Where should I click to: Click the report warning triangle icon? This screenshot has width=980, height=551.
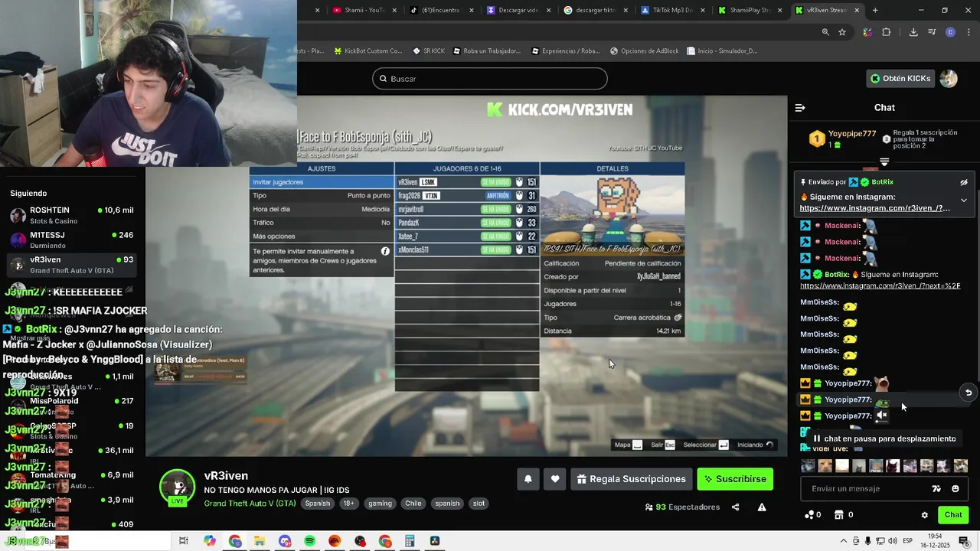pyautogui.click(x=762, y=507)
